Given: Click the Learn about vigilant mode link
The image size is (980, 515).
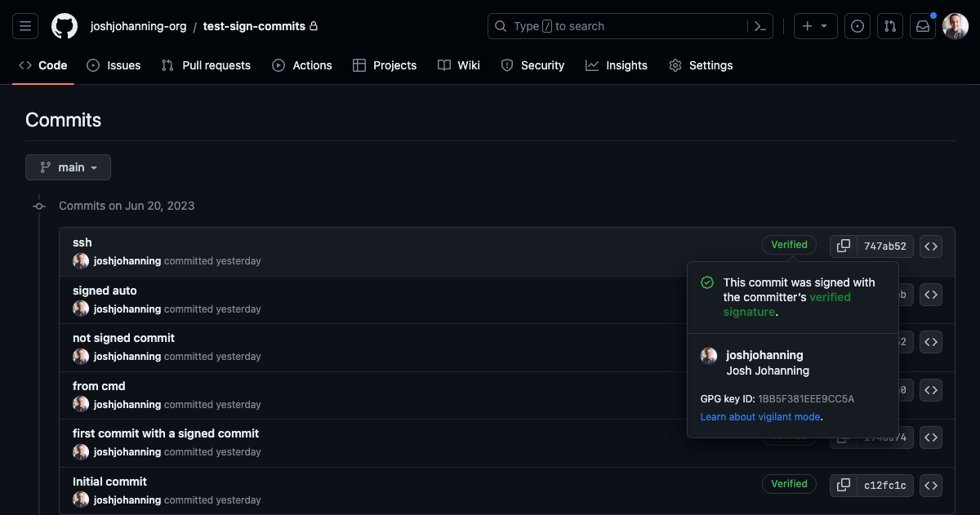Looking at the screenshot, I should point(760,417).
